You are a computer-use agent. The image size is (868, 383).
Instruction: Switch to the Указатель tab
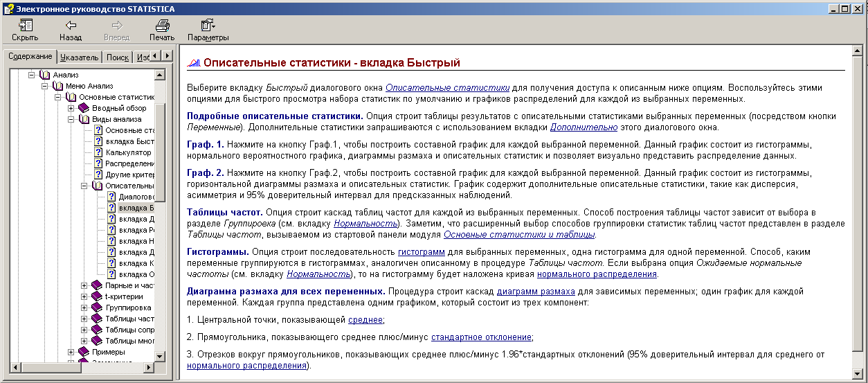coord(80,57)
